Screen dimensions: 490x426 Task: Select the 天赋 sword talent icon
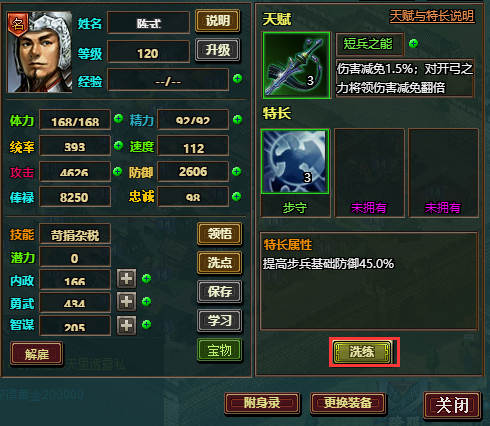[296, 65]
